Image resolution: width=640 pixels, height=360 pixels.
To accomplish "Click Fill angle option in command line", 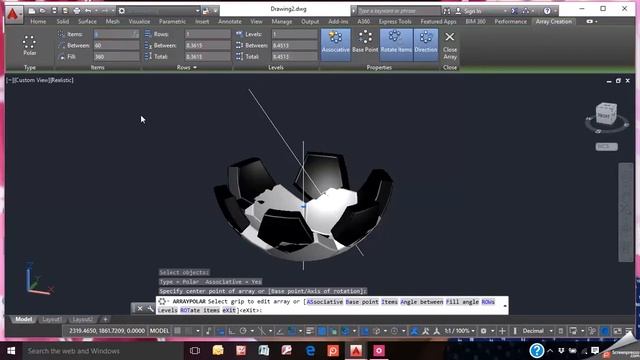I will click(x=462, y=302).
